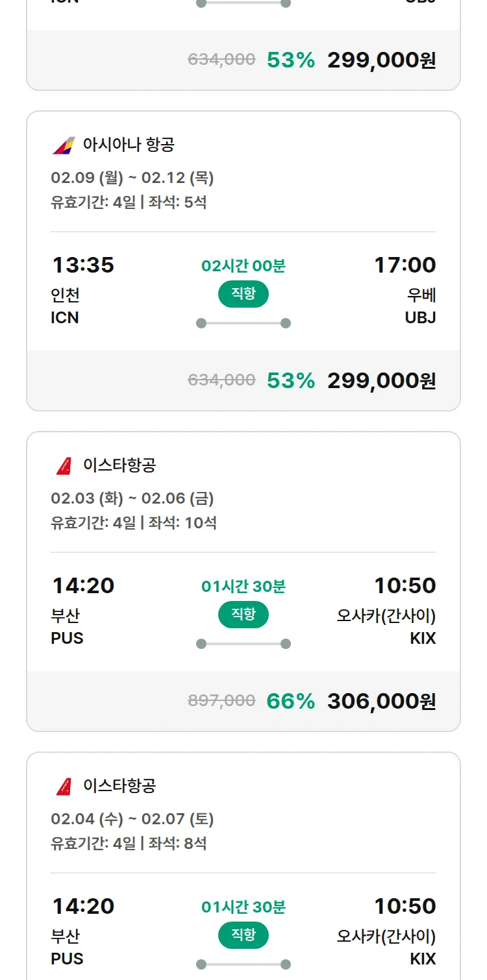Click the 02.09 (월) ~ 02.12 (목) date range

132,178
